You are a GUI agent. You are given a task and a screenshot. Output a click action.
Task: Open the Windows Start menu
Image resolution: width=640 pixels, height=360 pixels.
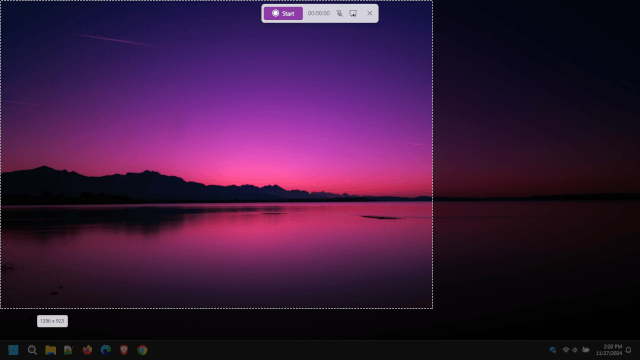coord(13,350)
